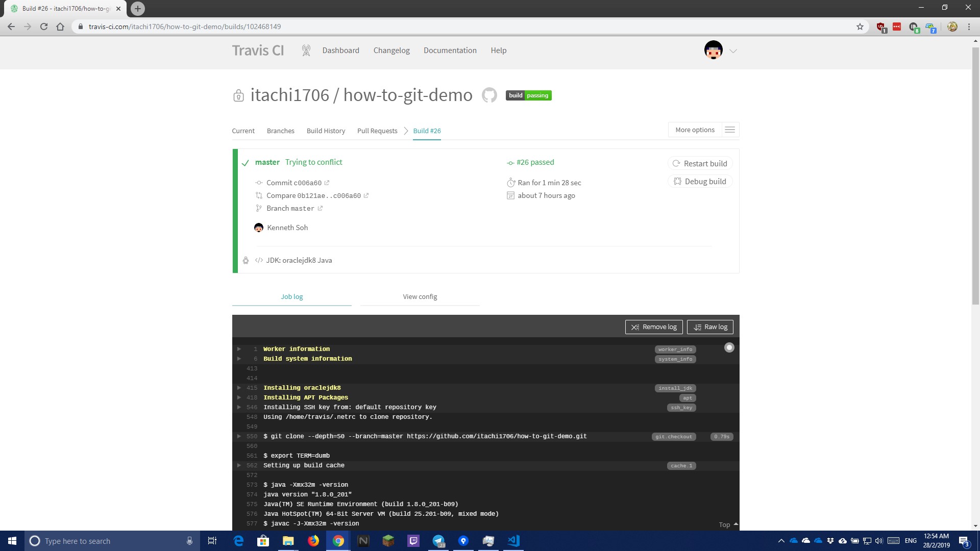This screenshot has height=551, width=980.
Task: Click the Debug build button
Action: [700, 182]
